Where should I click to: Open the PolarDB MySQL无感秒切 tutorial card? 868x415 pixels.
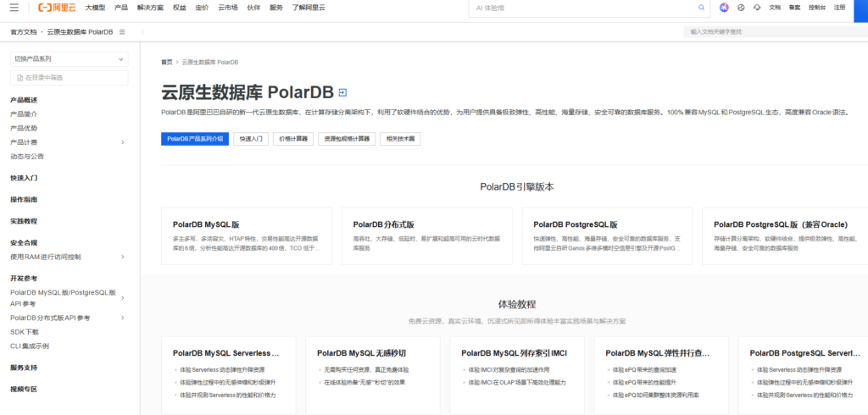tap(373, 375)
